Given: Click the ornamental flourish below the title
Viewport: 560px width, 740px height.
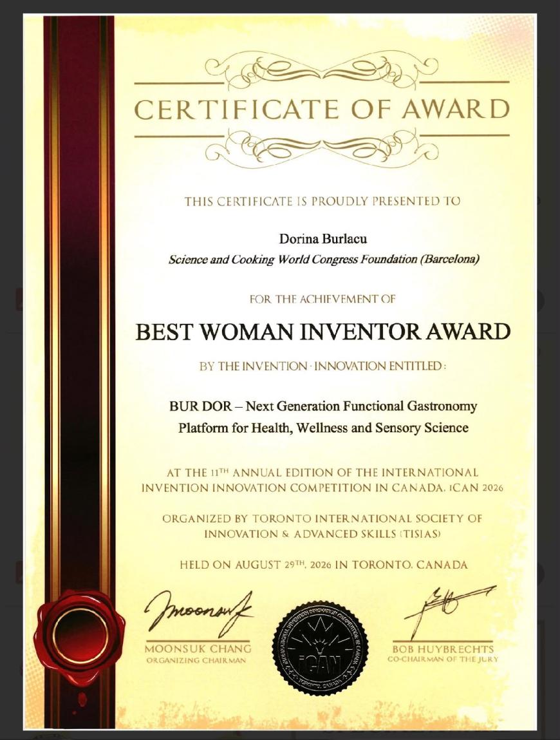Looking at the screenshot, I should (322, 147).
